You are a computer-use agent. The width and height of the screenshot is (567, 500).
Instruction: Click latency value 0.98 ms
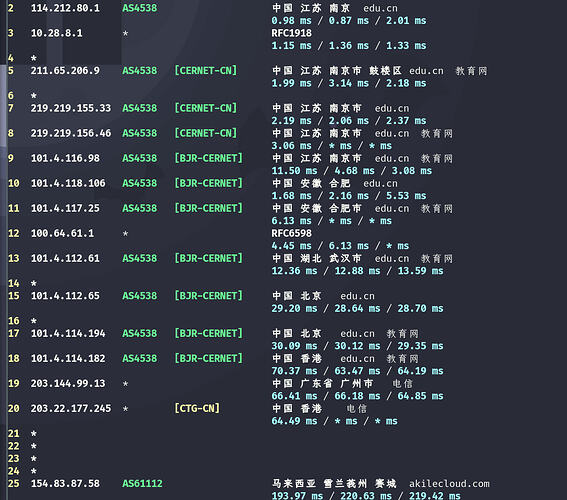click(x=291, y=21)
